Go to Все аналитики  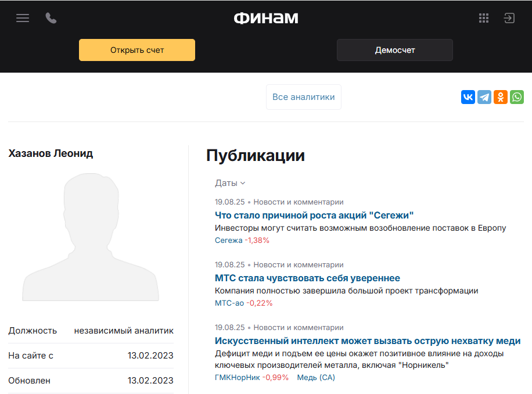pos(304,97)
